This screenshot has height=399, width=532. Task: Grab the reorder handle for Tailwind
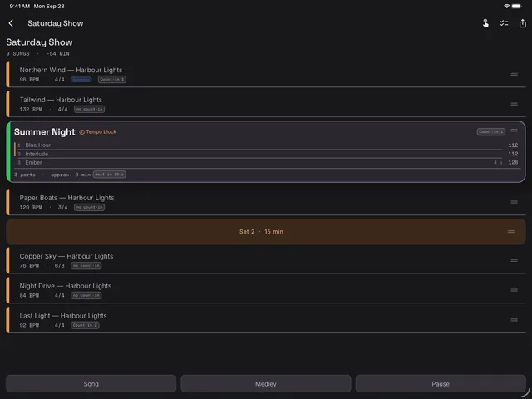point(514,104)
